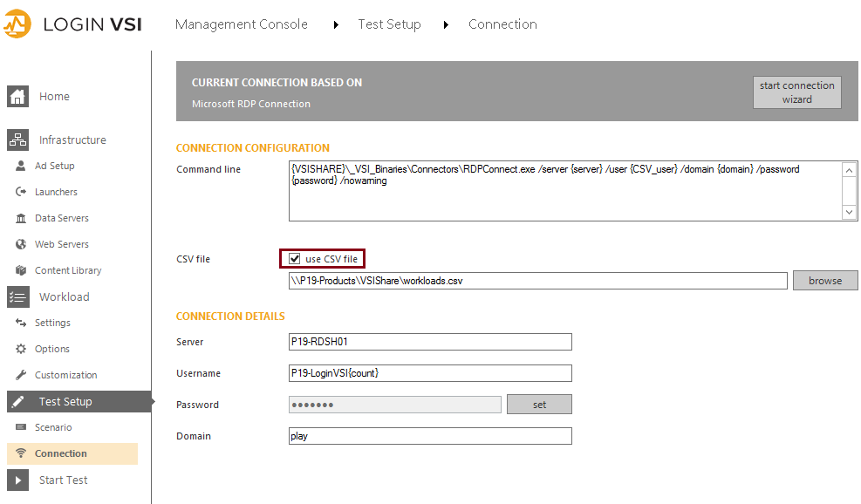Click the Username input field
The width and height of the screenshot is (861, 504).
point(430,373)
